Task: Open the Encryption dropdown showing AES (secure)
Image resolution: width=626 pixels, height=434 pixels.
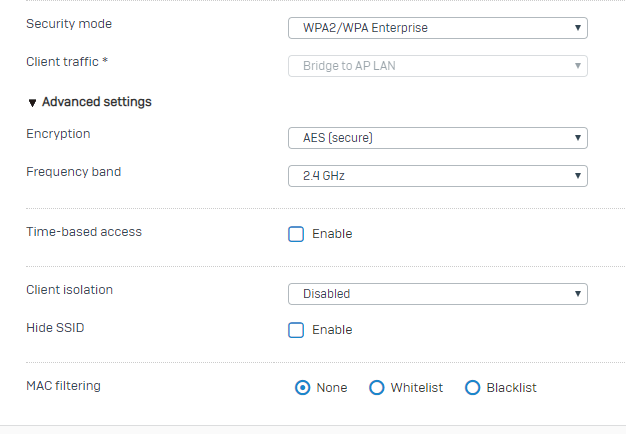Action: [437, 138]
